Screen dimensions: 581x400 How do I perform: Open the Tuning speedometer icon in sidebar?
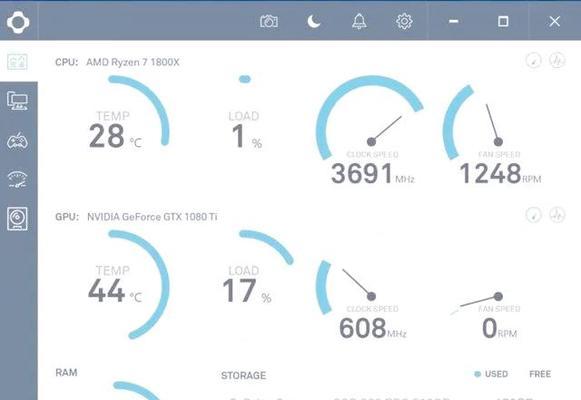coord(17,180)
